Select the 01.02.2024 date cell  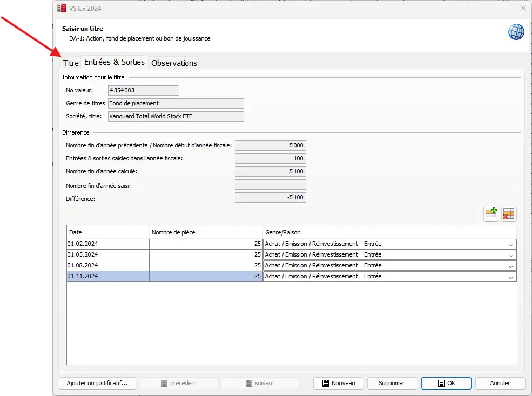(x=107, y=244)
